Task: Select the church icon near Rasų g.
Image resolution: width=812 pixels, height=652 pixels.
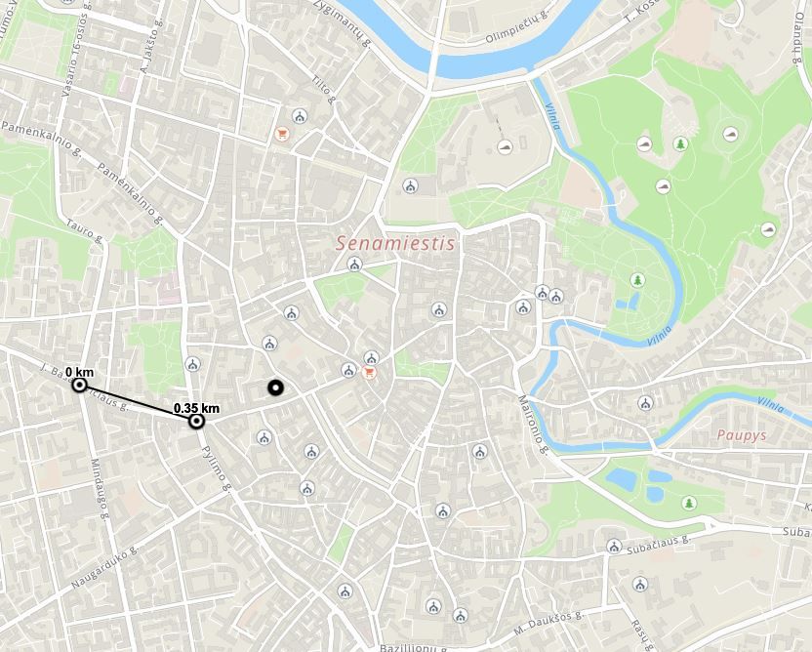Action: pos(640,585)
